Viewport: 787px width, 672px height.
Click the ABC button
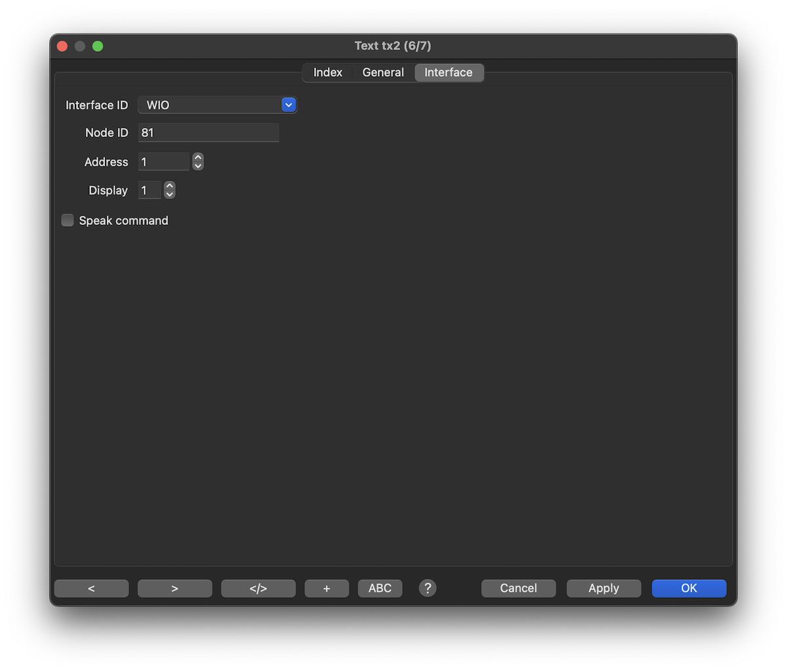coord(380,588)
